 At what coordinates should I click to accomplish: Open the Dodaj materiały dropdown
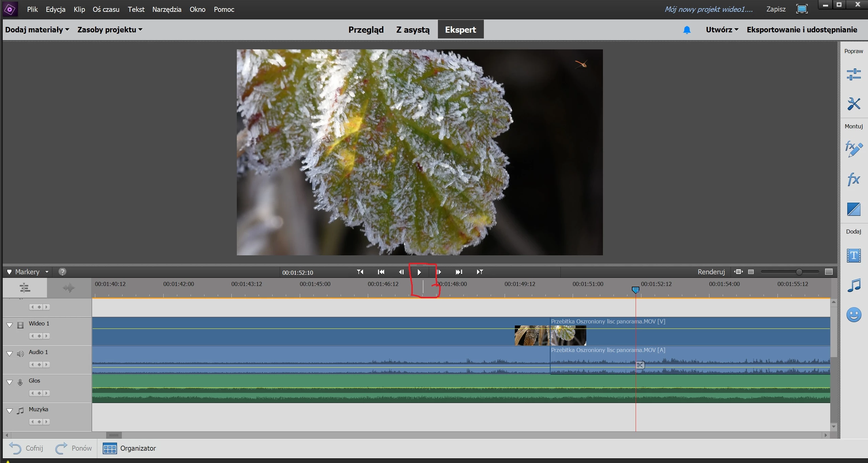[37, 30]
